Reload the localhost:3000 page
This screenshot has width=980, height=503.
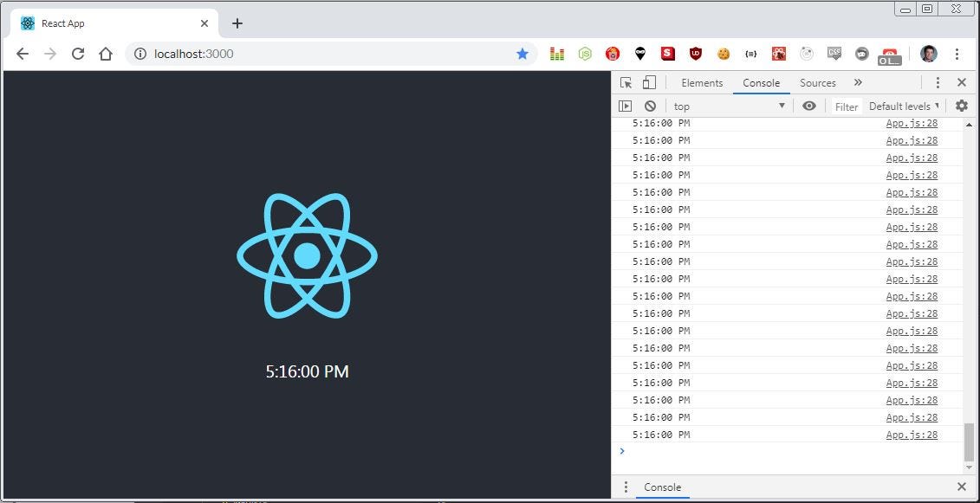click(x=78, y=54)
